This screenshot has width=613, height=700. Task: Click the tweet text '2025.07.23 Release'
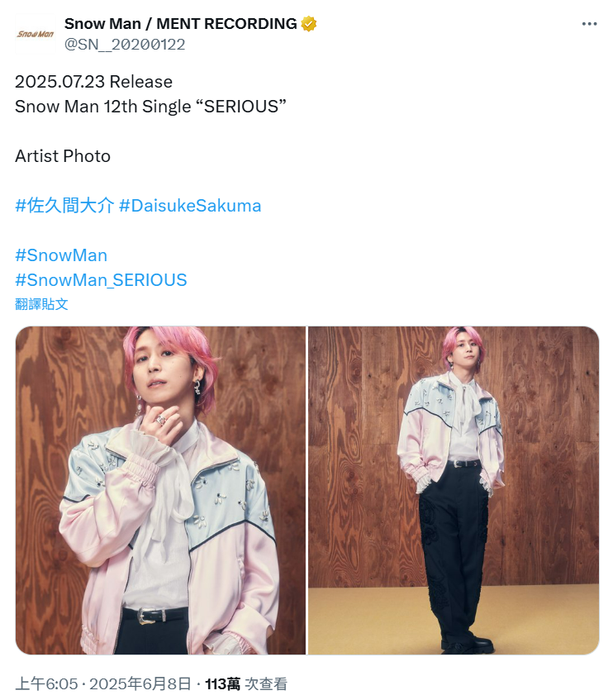(93, 82)
